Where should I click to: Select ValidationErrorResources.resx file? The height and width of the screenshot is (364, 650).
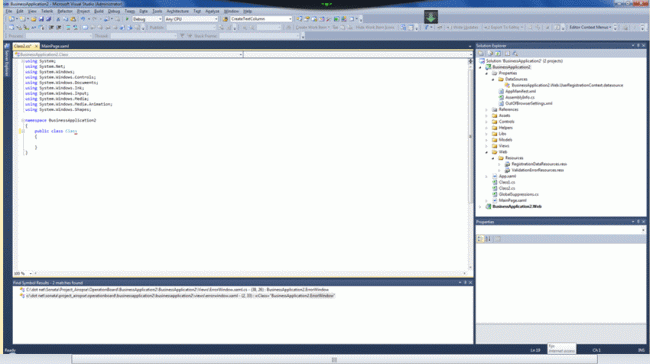pos(538,170)
